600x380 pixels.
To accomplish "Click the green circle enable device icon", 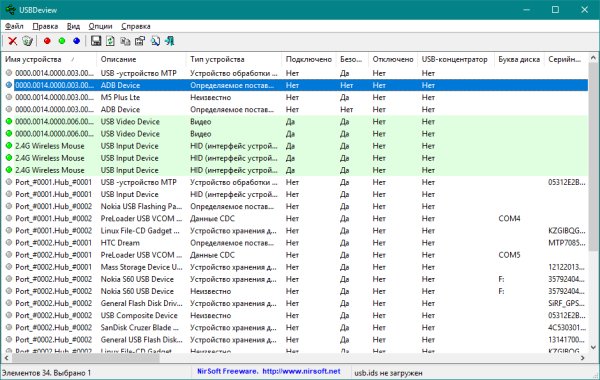I will click(62, 41).
